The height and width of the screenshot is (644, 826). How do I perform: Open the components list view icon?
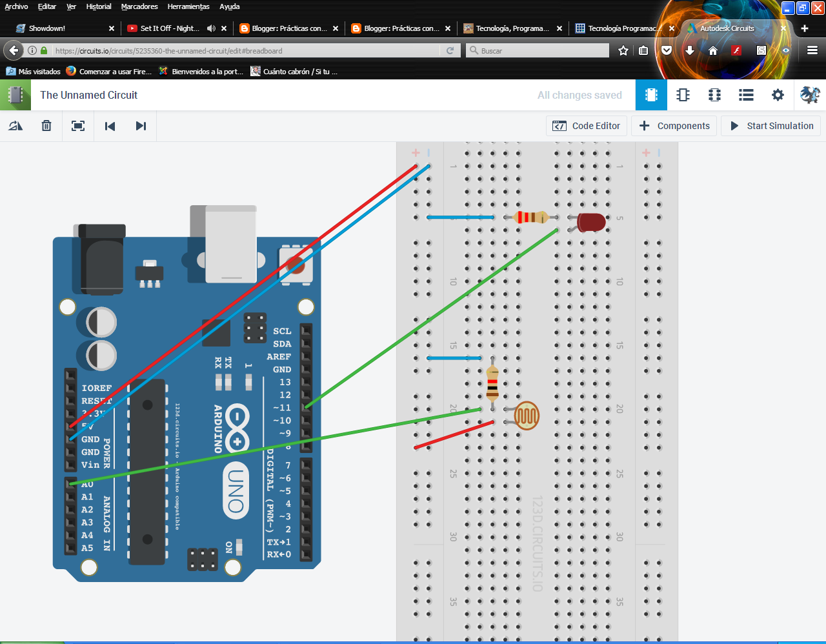tap(746, 95)
